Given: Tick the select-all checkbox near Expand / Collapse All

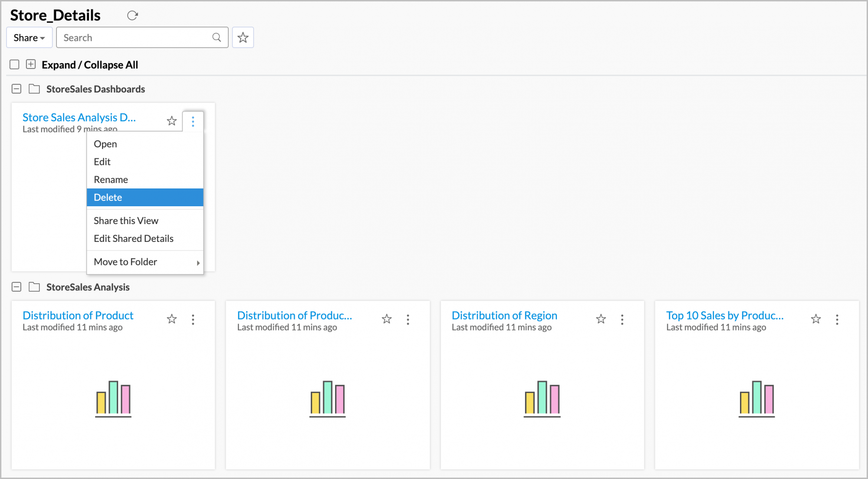Looking at the screenshot, I should pos(14,65).
